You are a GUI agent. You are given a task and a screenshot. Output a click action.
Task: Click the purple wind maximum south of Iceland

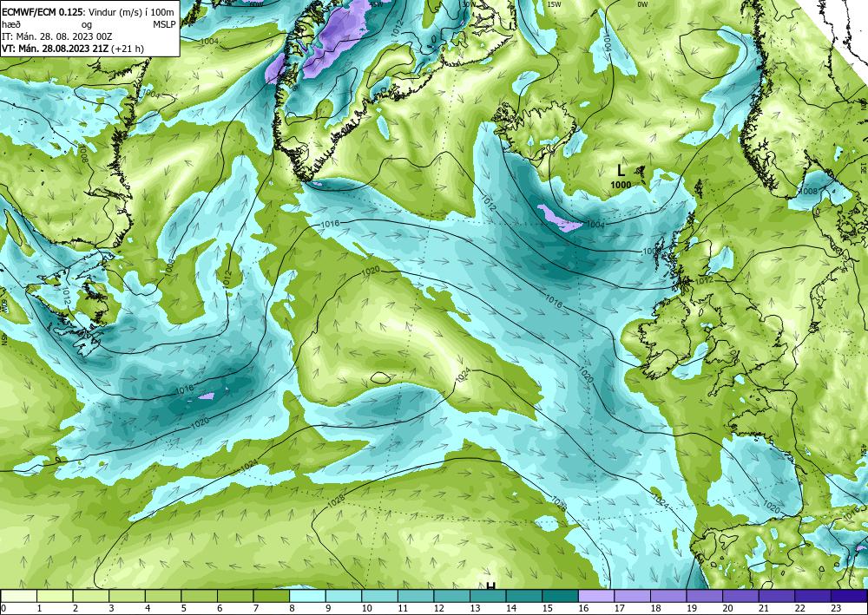(x=560, y=218)
